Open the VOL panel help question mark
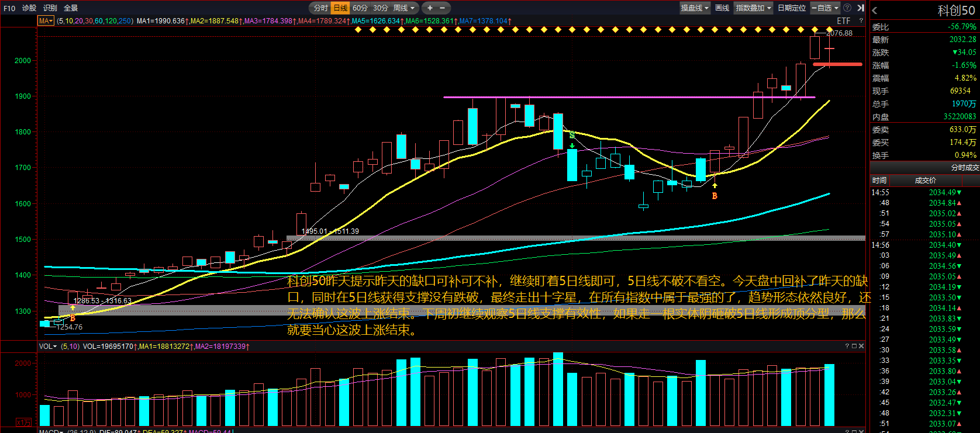 pyautogui.click(x=847, y=347)
